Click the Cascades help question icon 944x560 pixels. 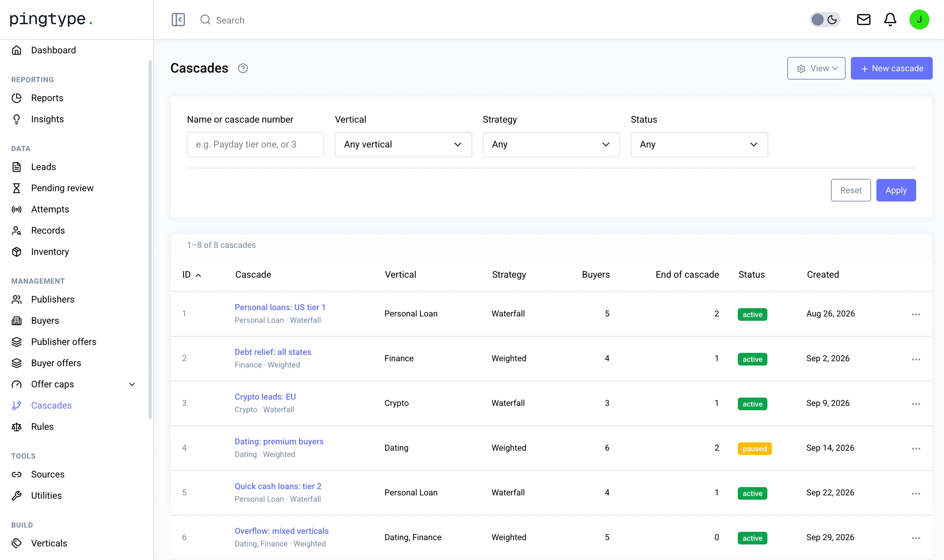[x=243, y=68]
